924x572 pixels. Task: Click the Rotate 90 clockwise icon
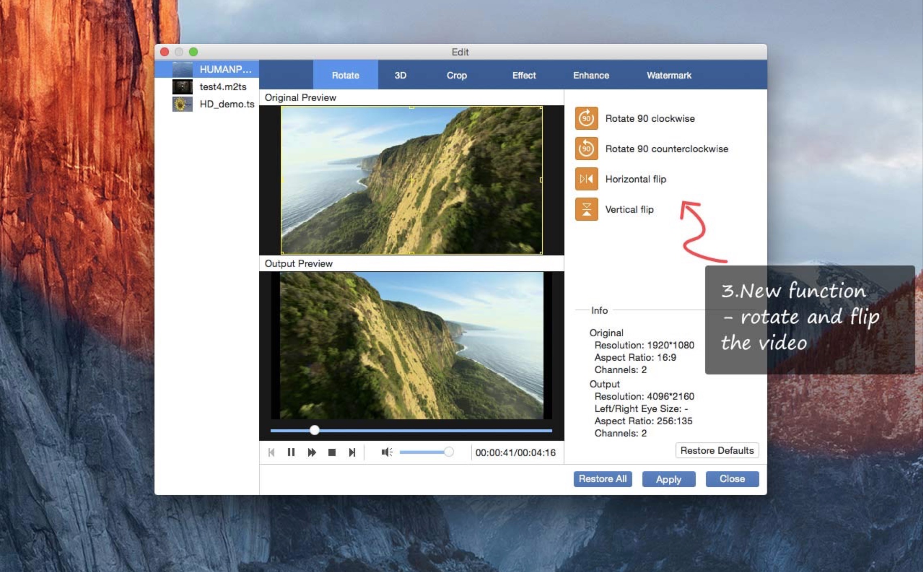coord(586,118)
